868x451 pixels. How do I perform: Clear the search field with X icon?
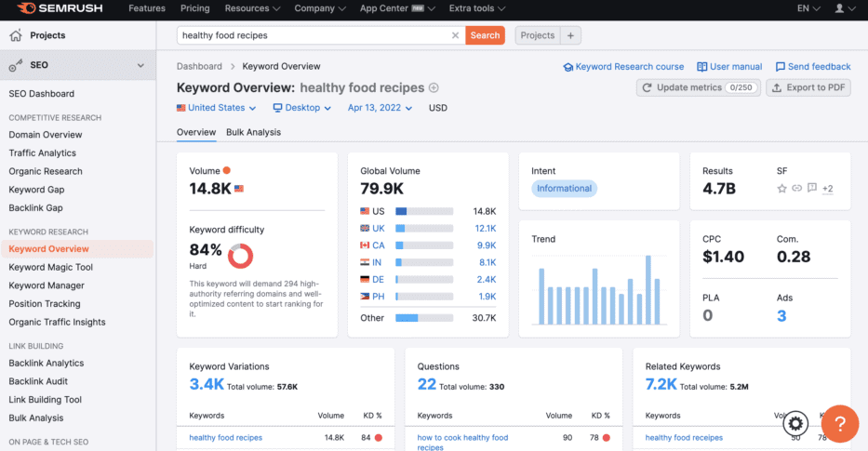pos(455,35)
